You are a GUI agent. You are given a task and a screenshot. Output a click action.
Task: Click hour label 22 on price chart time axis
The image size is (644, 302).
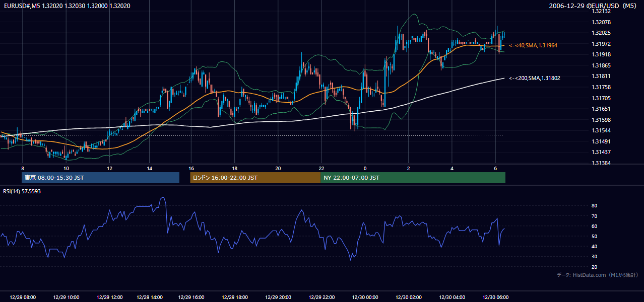pos(321,168)
